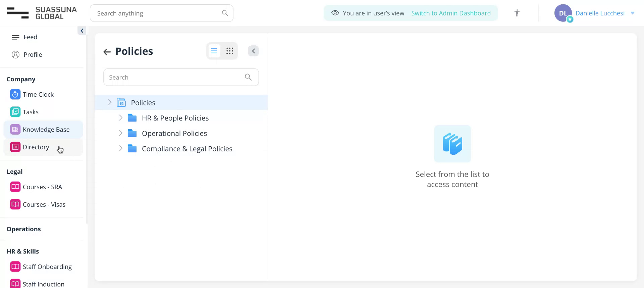Image resolution: width=644 pixels, height=288 pixels.
Task: Focus the Policies Search field
Action: (x=181, y=77)
